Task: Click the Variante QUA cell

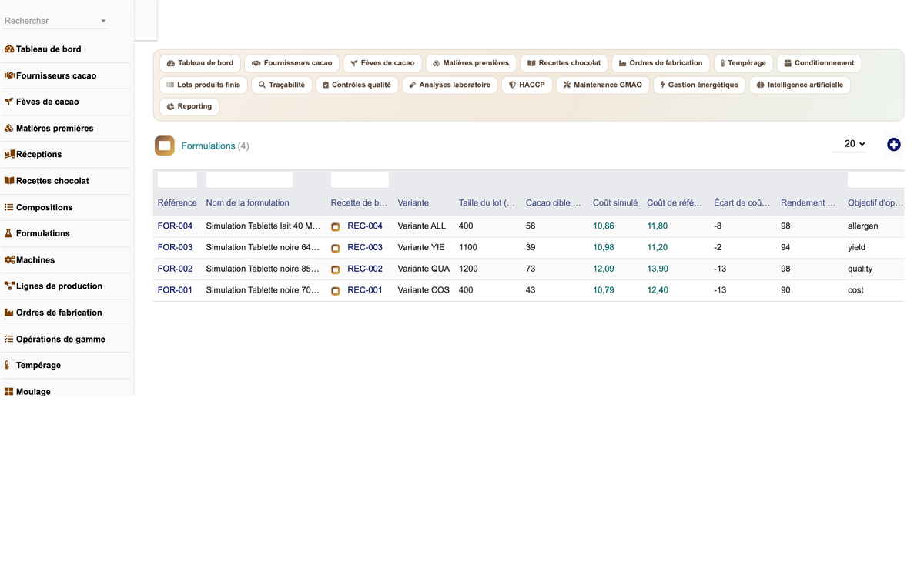Action: point(423,269)
